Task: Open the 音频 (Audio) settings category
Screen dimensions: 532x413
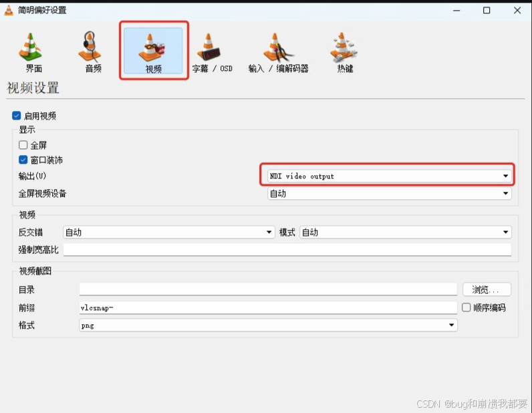Action: click(x=92, y=52)
